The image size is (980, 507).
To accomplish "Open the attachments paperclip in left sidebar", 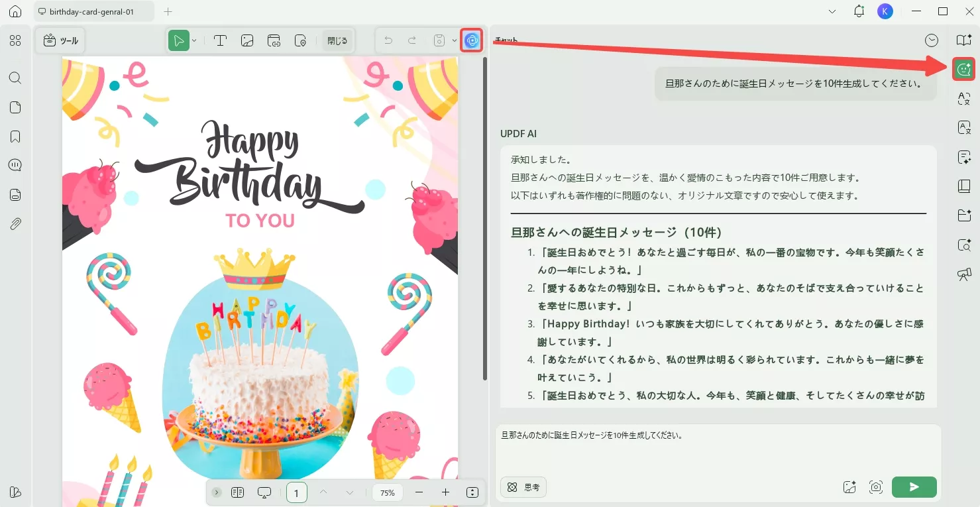I will (x=15, y=223).
